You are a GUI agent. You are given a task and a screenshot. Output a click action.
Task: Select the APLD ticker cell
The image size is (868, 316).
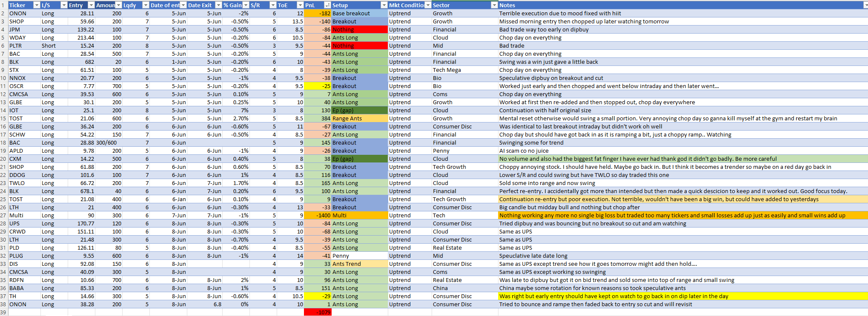click(24, 151)
